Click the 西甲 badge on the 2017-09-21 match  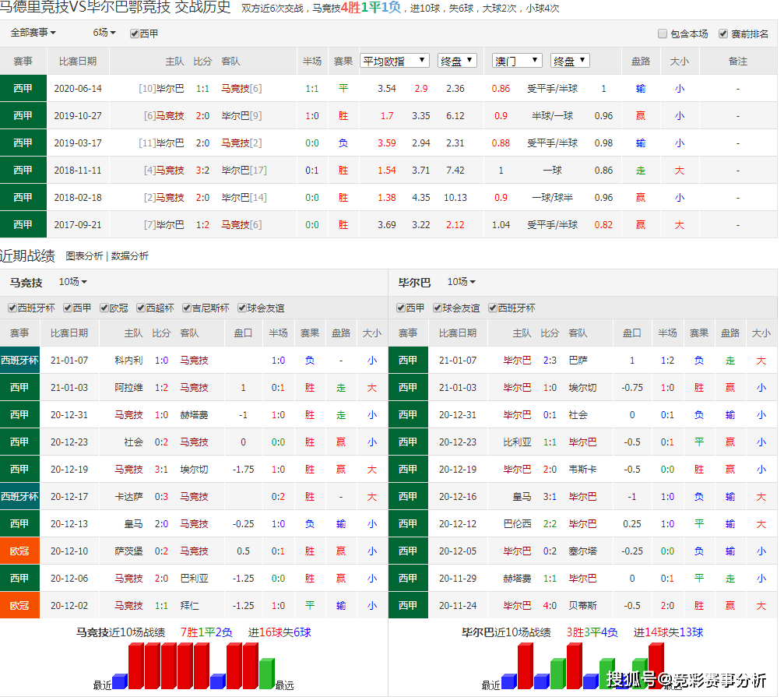click(x=23, y=224)
